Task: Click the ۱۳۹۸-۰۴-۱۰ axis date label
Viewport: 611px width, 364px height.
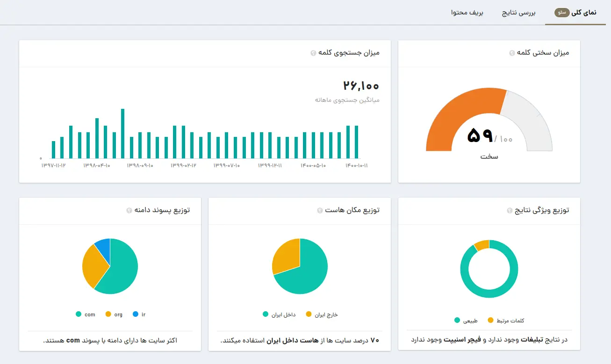Action: [97, 165]
